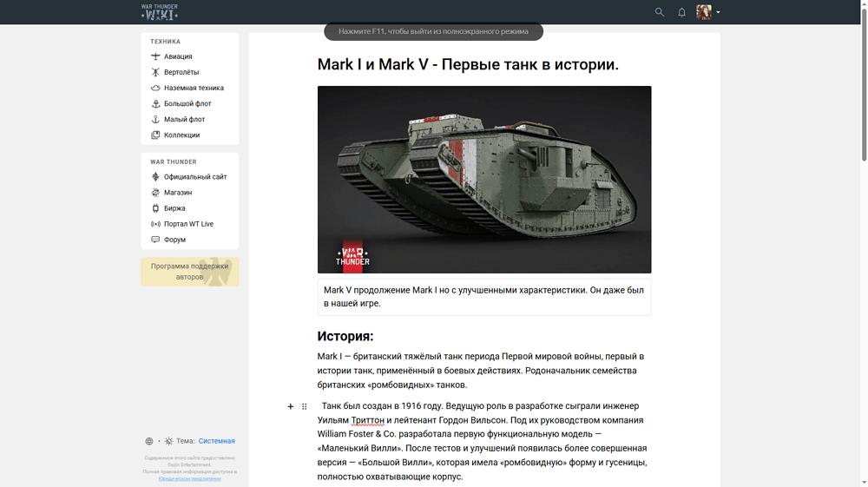Click the Коллекции icon
The height and width of the screenshot is (487, 868).
(x=155, y=135)
